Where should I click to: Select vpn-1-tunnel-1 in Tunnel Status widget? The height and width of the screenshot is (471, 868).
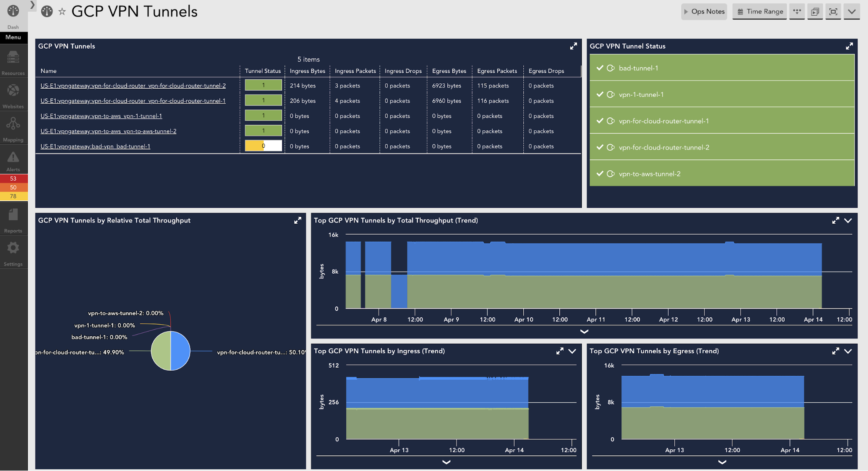(x=722, y=94)
